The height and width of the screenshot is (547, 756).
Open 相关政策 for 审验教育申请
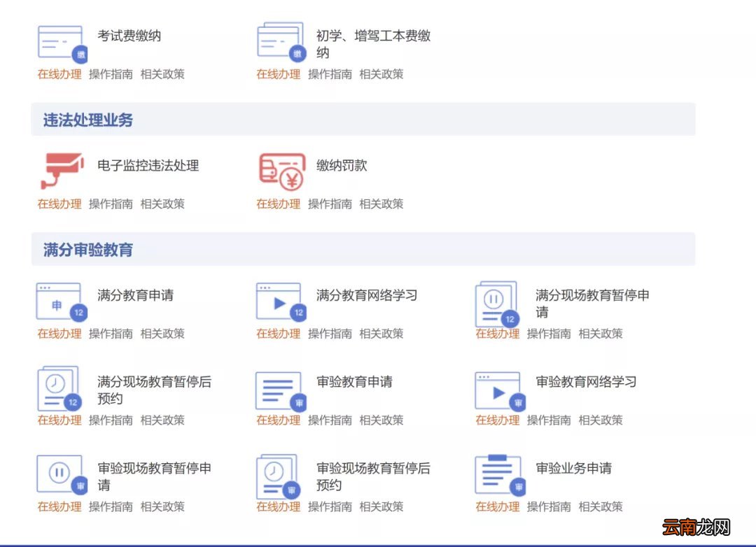(x=381, y=420)
